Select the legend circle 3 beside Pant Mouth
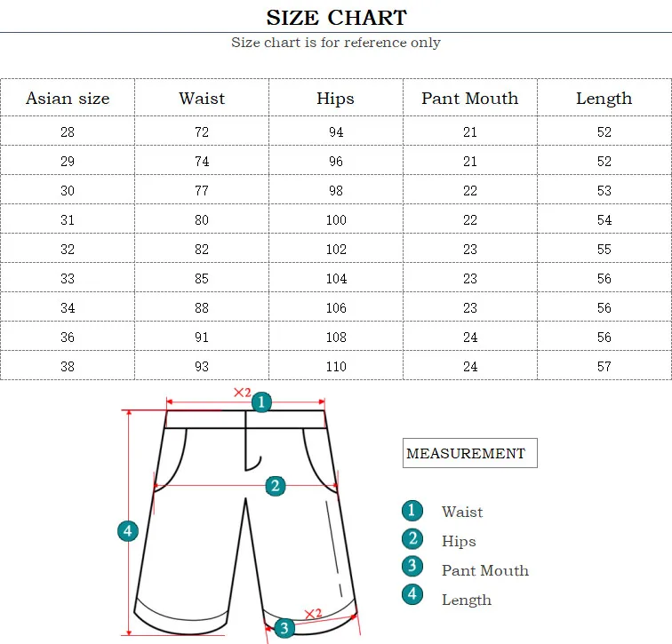 point(412,567)
